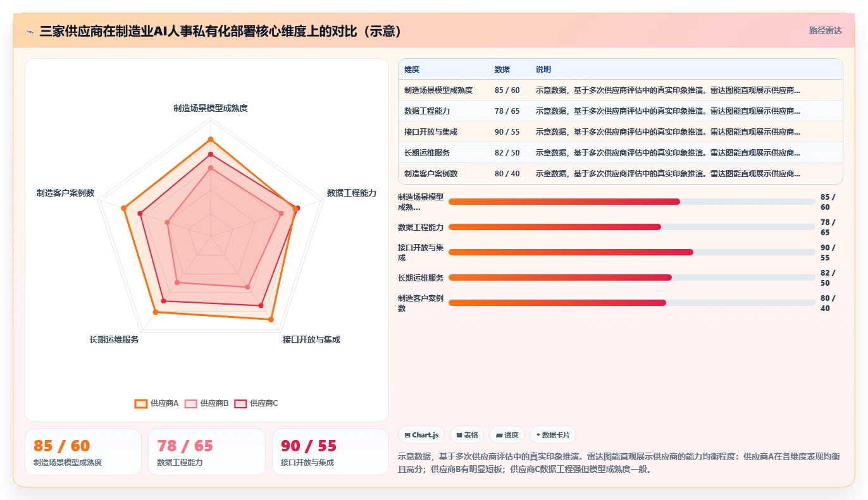Image resolution: width=868 pixels, height=500 pixels.
Task: Select the 表格 chip
Action: (467, 435)
